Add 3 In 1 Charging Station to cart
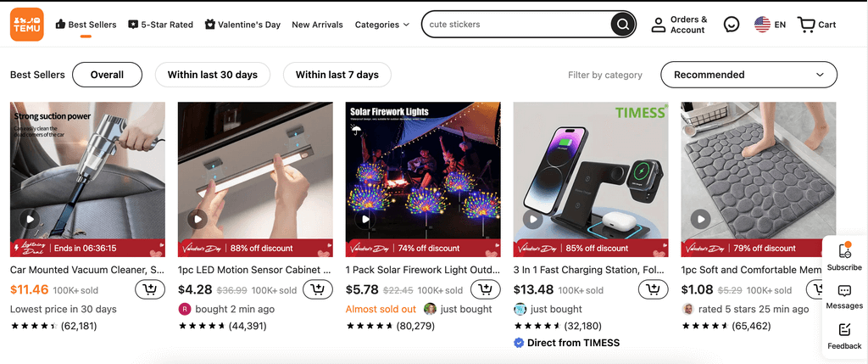 (x=653, y=290)
